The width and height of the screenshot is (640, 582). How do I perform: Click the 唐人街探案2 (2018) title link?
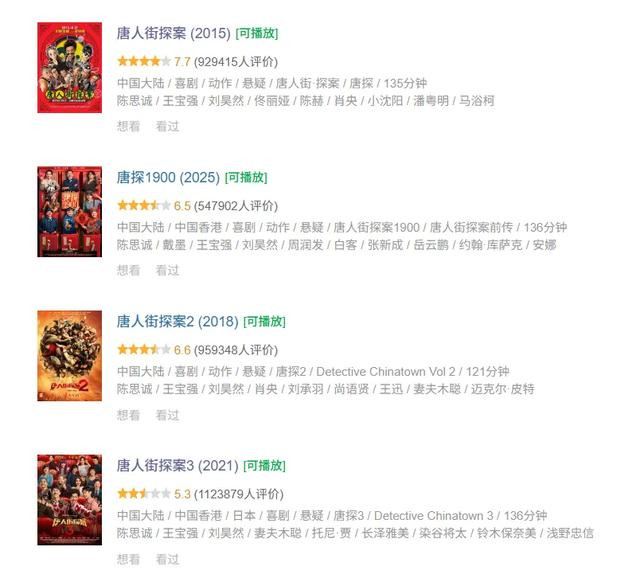point(178,322)
